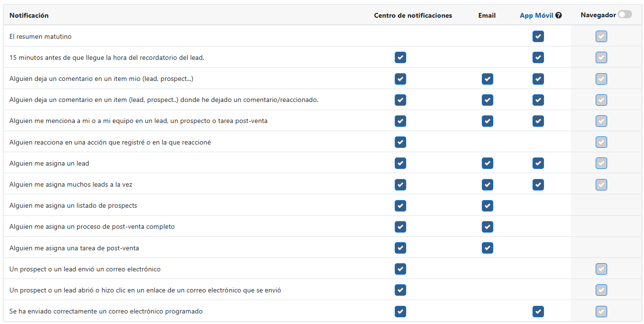
Task: Uncheck Email for 'Alguien me asigna una tarea de post-venta'
Action: 488,248
